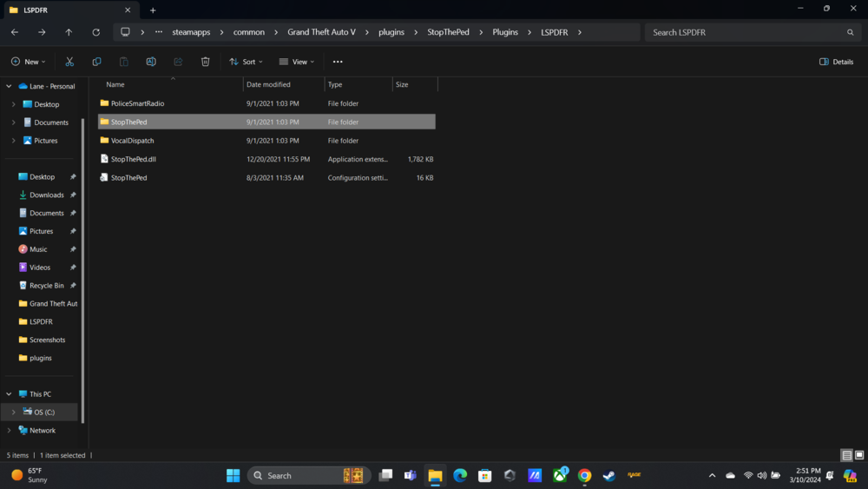Open the Sort dropdown
This screenshot has width=868, height=489.
246,62
